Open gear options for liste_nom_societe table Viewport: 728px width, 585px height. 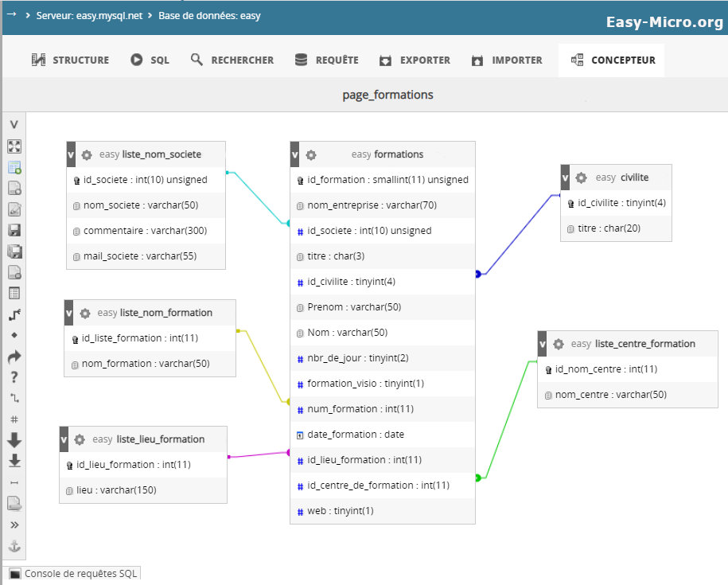[87, 154]
